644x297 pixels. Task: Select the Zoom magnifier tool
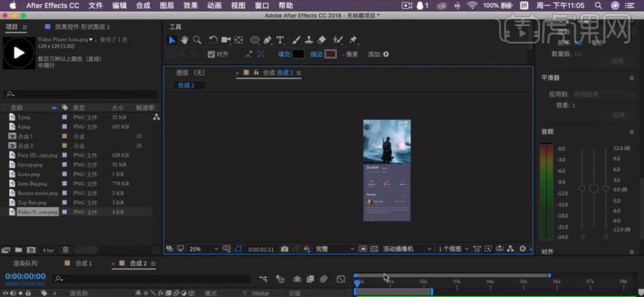point(197,40)
